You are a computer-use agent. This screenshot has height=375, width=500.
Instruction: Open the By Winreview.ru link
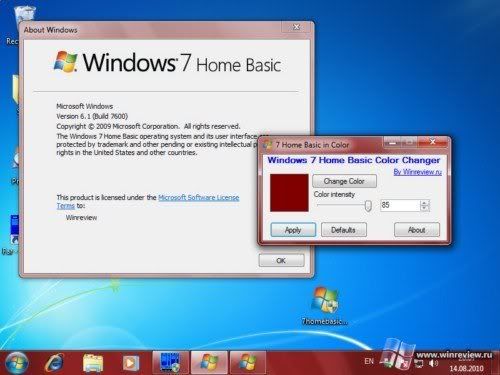coord(418,172)
